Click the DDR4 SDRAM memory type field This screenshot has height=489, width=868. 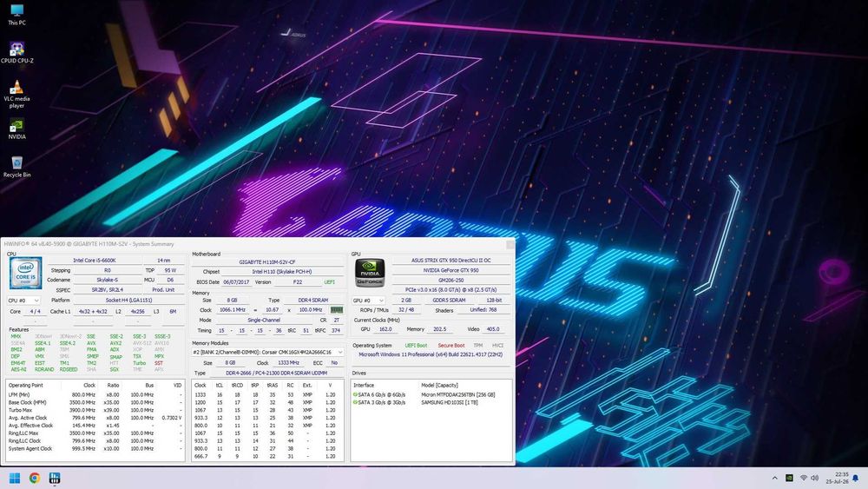312,301
